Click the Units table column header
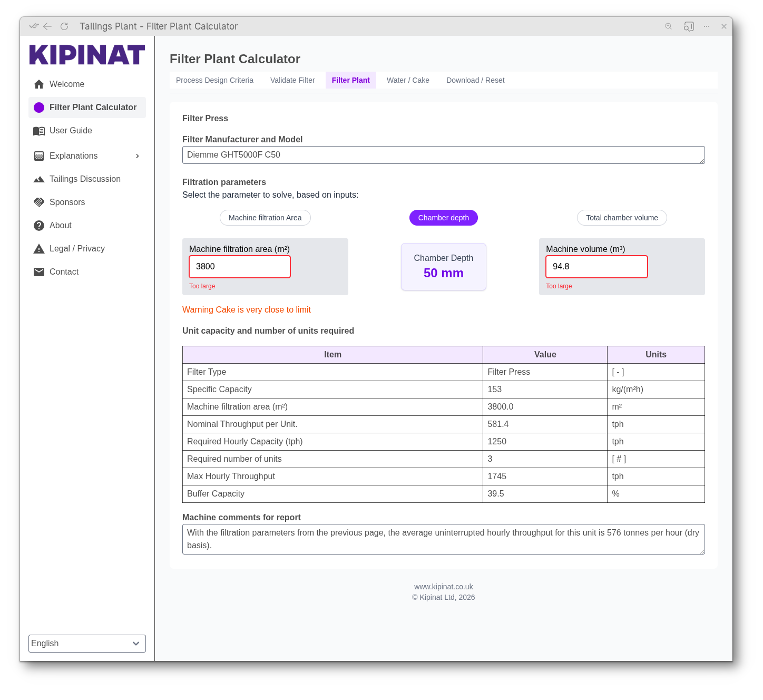Screen dimensions: 763x700 656,355
